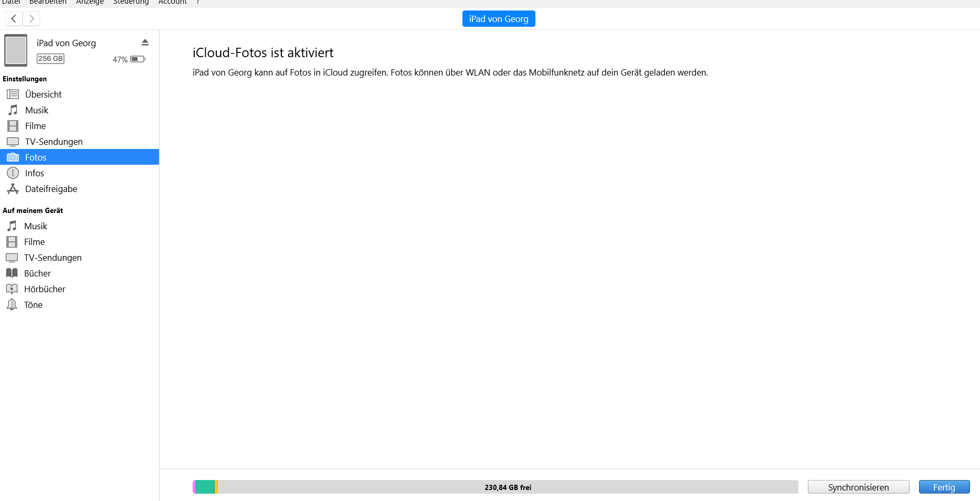Show Hörbücher on my device
980x501 pixels.
point(79,289)
